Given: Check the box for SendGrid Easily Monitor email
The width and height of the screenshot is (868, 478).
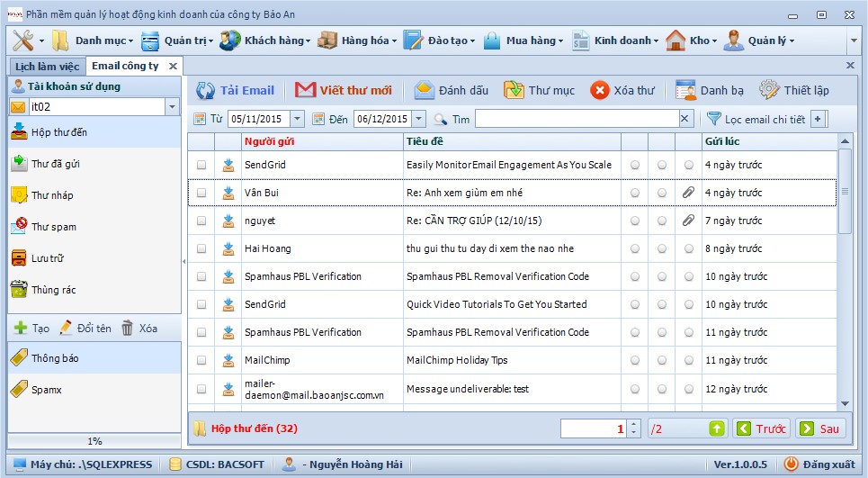Looking at the screenshot, I should [x=201, y=166].
